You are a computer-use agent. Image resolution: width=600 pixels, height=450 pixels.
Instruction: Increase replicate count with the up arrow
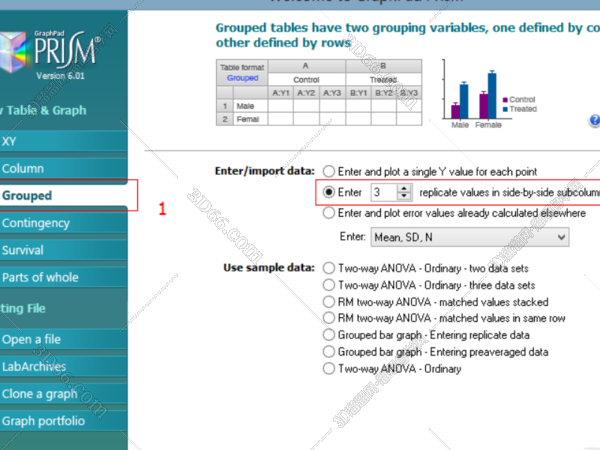[404, 188]
